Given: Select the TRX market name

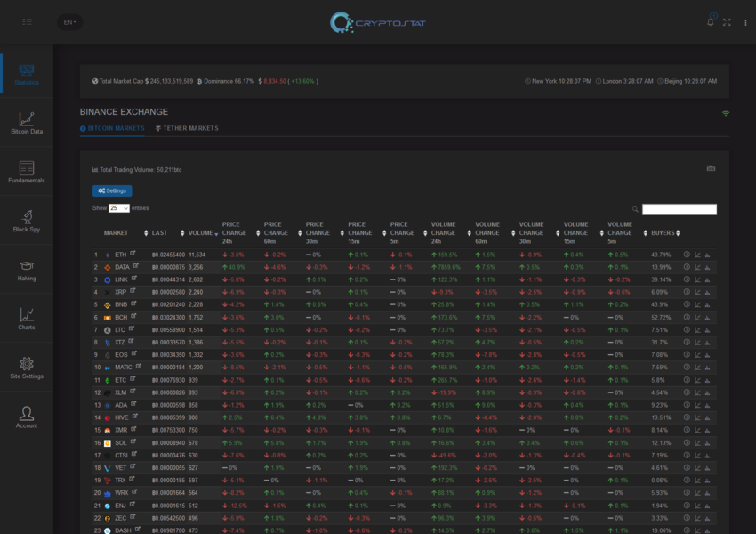Looking at the screenshot, I should click(x=120, y=480).
